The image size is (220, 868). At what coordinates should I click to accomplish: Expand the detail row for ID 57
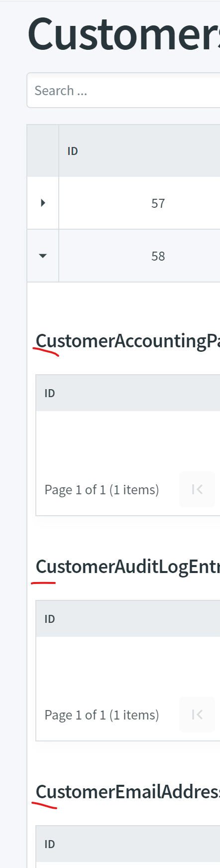click(x=43, y=203)
